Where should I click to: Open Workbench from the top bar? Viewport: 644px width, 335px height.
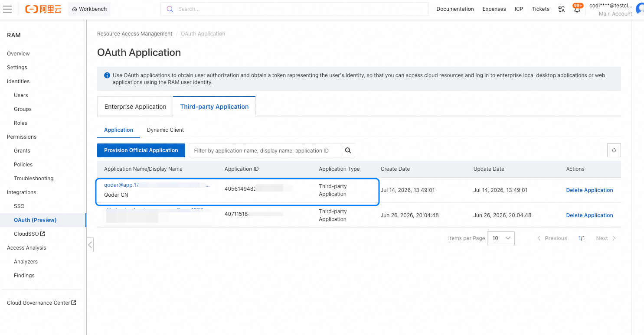[89, 9]
